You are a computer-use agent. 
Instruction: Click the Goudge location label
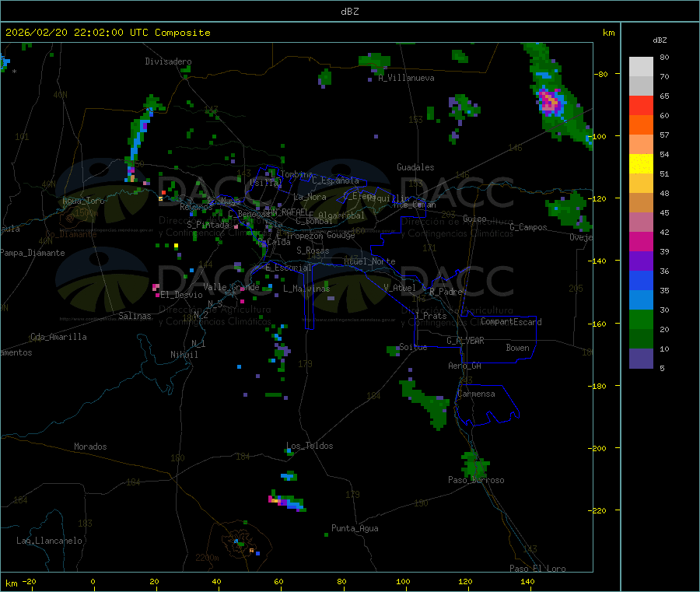tap(341, 235)
